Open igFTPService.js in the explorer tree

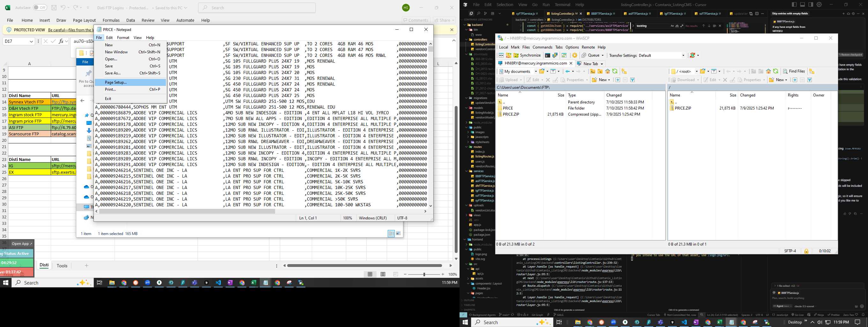[x=484, y=191]
